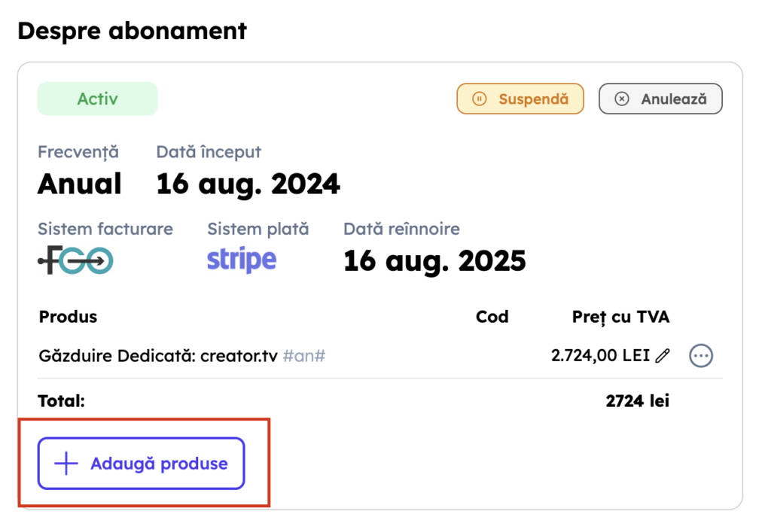
Task: Click the Anual frequency value
Action: pos(79,184)
